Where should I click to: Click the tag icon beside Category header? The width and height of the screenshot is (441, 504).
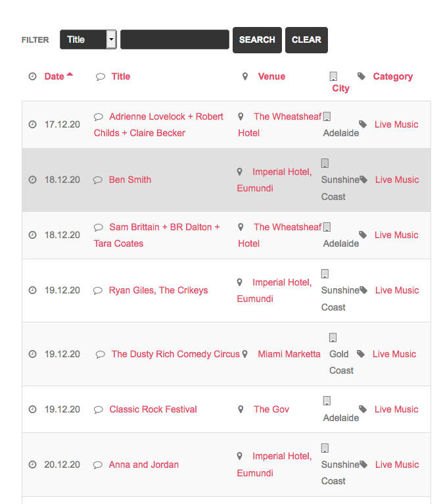[361, 76]
